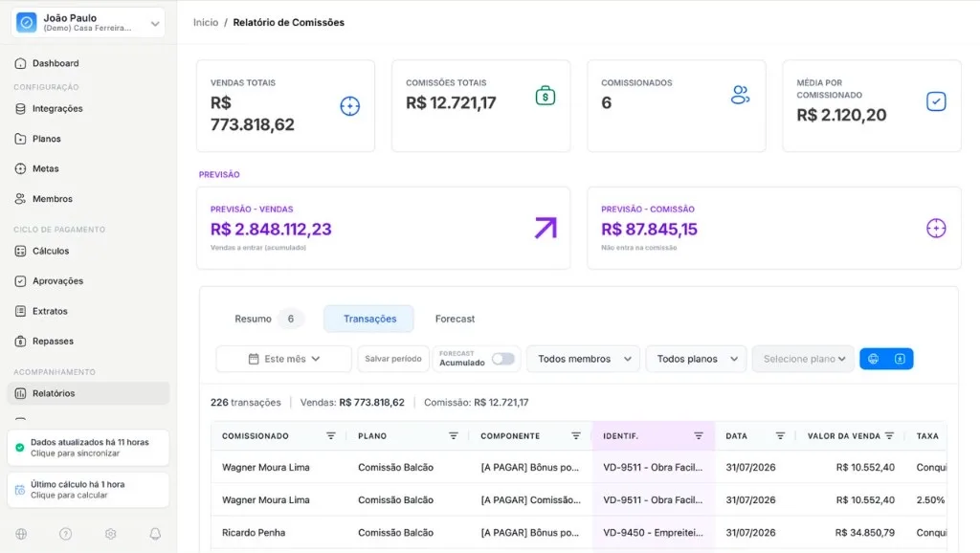This screenshot has width=980, height=553.
Task: Filter the Componente column
Action: [575, 436]
